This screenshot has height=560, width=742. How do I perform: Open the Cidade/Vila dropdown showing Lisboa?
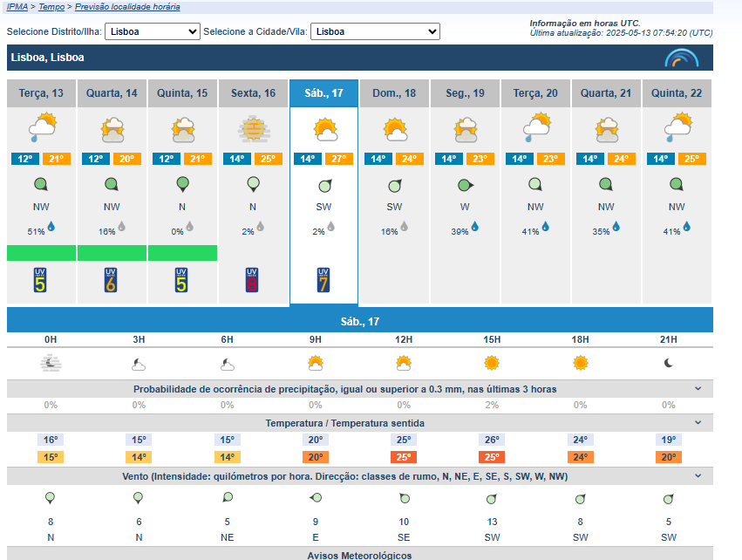tap(375, 31)
